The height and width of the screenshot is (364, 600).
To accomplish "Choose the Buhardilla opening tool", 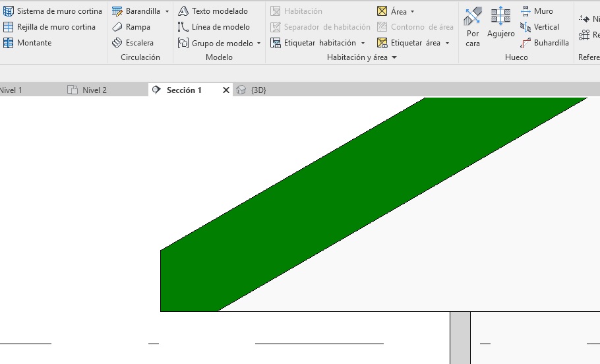I will 544,43.
